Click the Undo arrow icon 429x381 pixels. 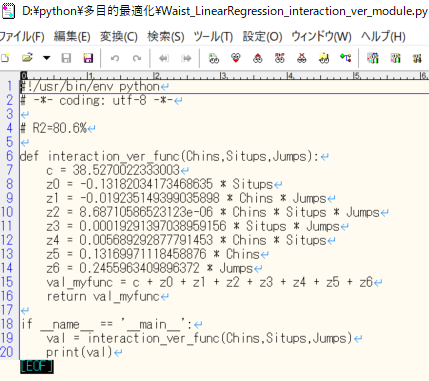coord(115,58)
